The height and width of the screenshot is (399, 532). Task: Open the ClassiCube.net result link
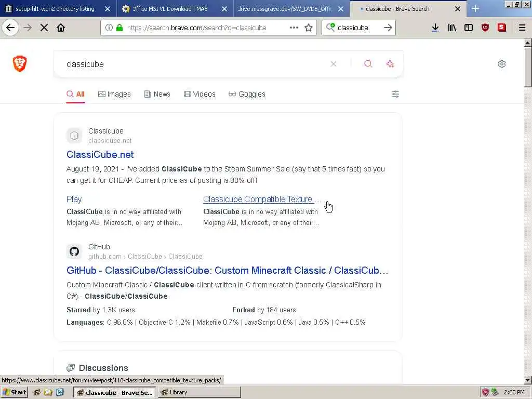coord(100,154)
